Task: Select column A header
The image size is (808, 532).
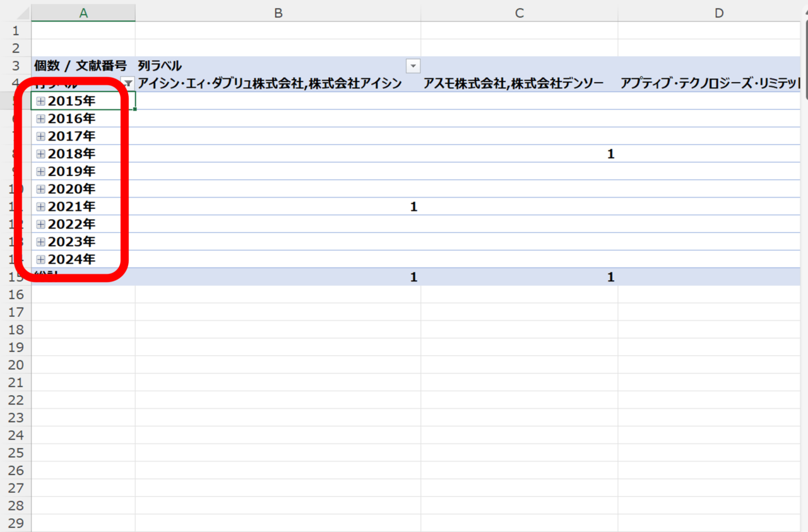Action: (x=83, y=13)
